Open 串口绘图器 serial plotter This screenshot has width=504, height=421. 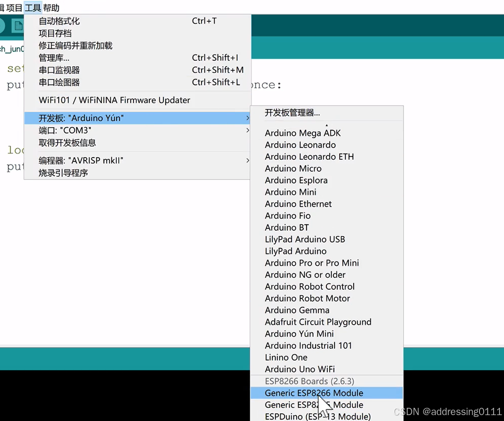click(x=138, y=82)
